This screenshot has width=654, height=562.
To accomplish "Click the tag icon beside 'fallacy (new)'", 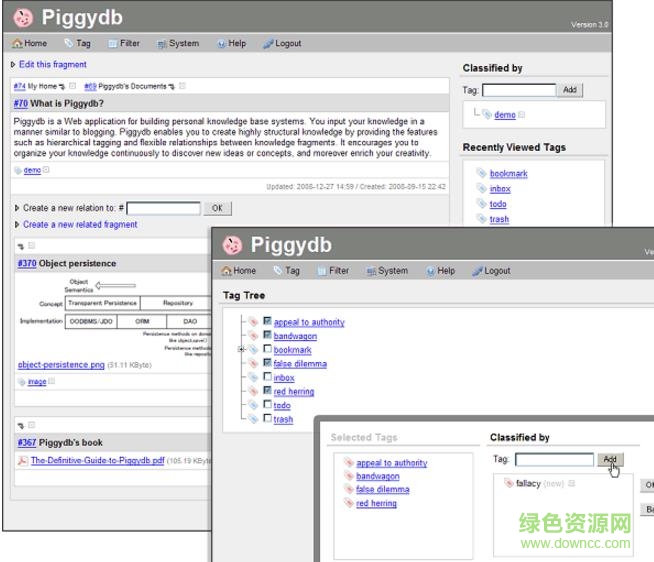I will (508, 483).
